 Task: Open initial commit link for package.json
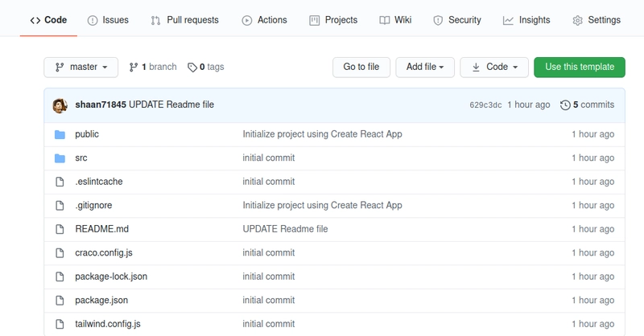(269, 301)
